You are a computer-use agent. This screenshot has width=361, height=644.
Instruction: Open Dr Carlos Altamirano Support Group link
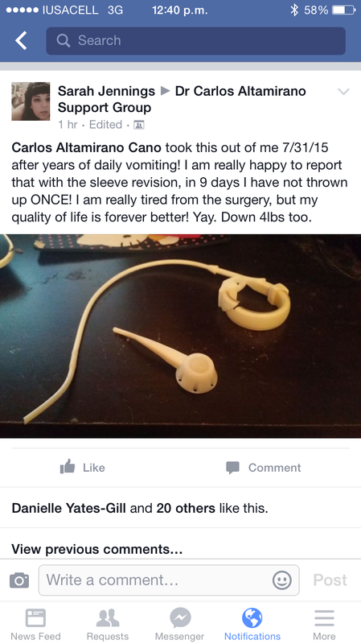click(182, 99)
